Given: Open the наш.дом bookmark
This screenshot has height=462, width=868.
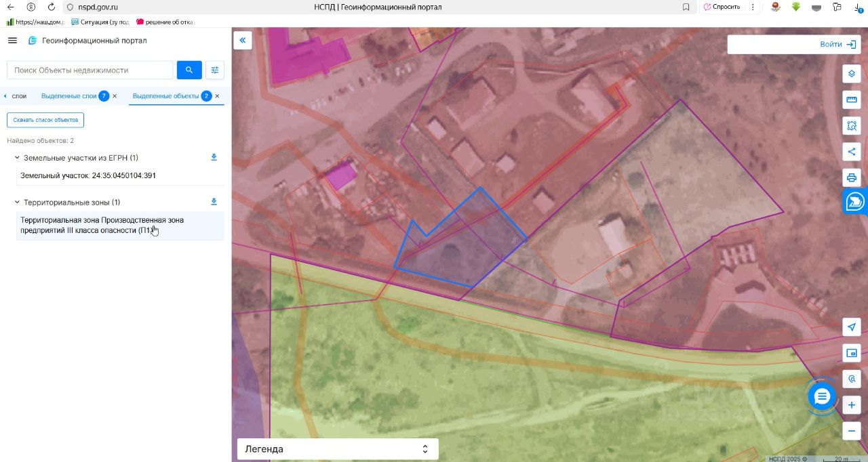Looking at the screenshot, I should 35,22.
